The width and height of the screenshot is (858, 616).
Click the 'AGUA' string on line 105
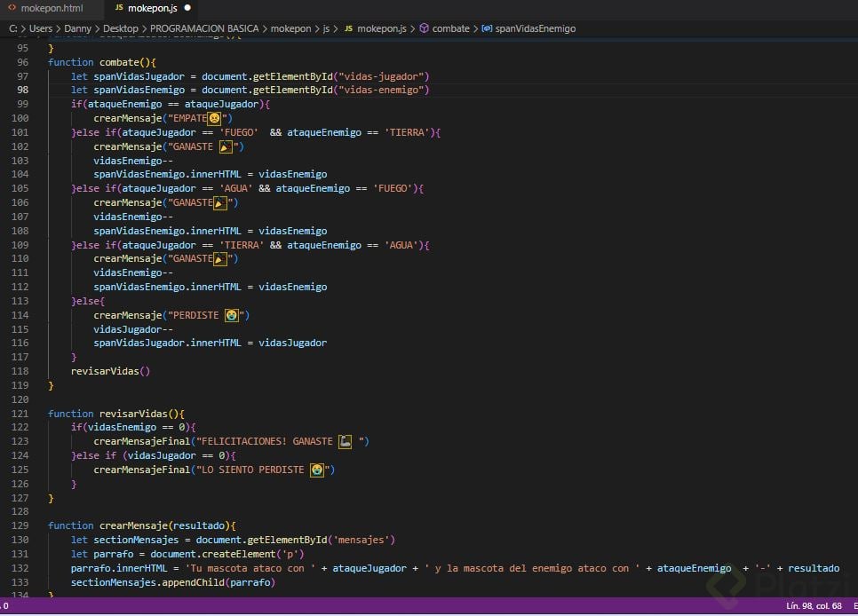pos(236,189)
